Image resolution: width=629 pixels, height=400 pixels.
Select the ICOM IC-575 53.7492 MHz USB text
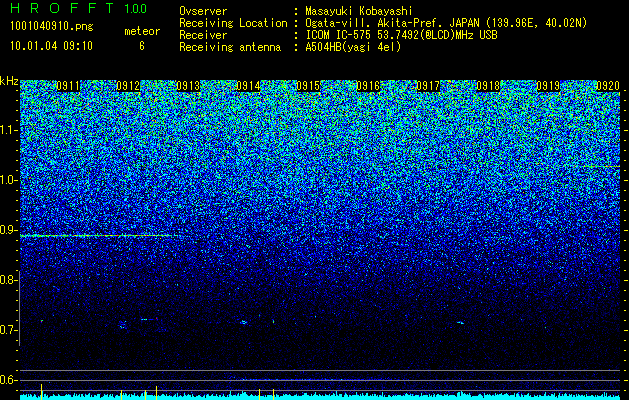(401, 35)
